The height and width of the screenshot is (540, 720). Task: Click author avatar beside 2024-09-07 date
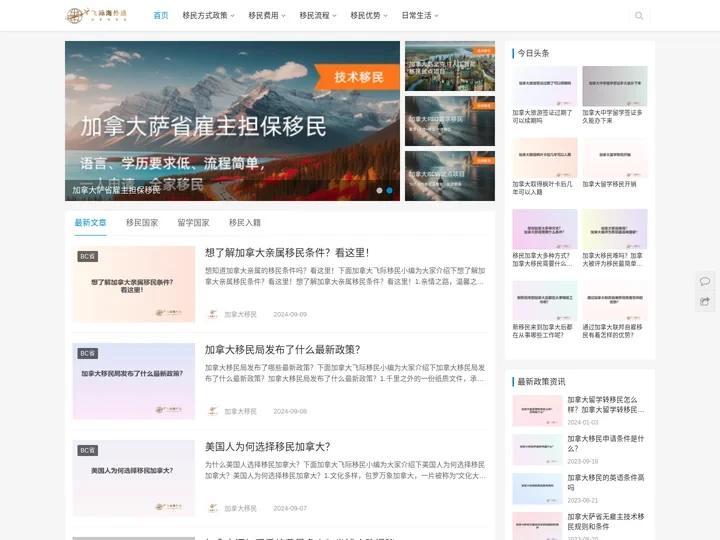213,508
